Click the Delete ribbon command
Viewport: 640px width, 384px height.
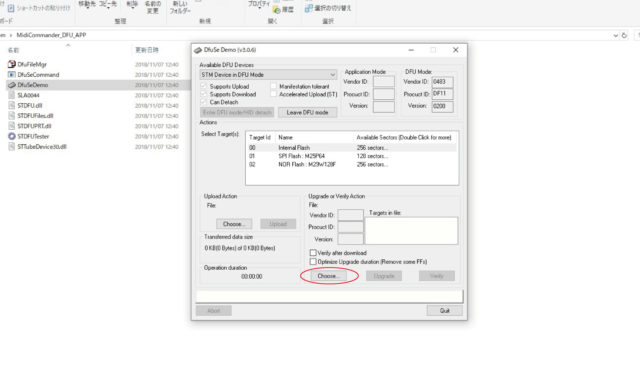pyautogui.click(x=132, y=4)
